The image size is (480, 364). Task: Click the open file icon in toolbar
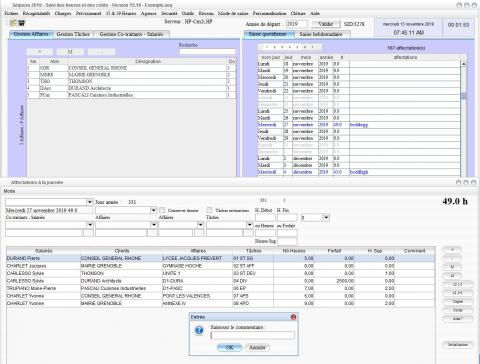coord(13,23)
